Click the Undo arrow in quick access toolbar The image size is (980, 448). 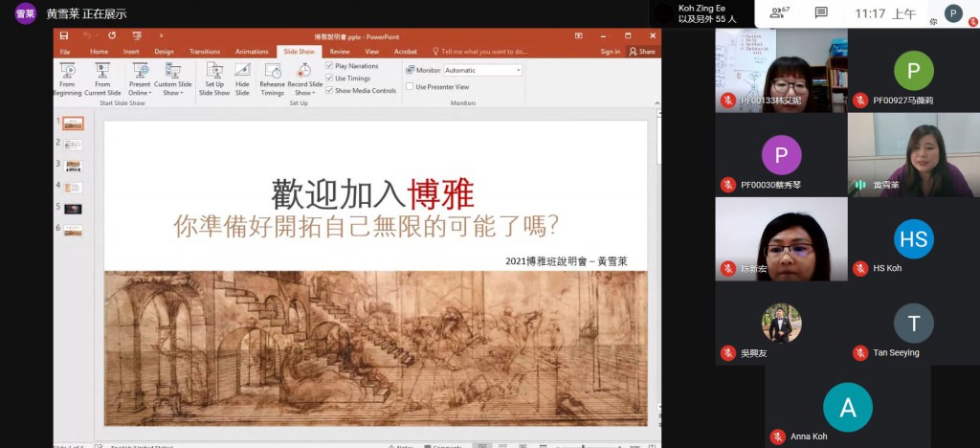point(87,36)
